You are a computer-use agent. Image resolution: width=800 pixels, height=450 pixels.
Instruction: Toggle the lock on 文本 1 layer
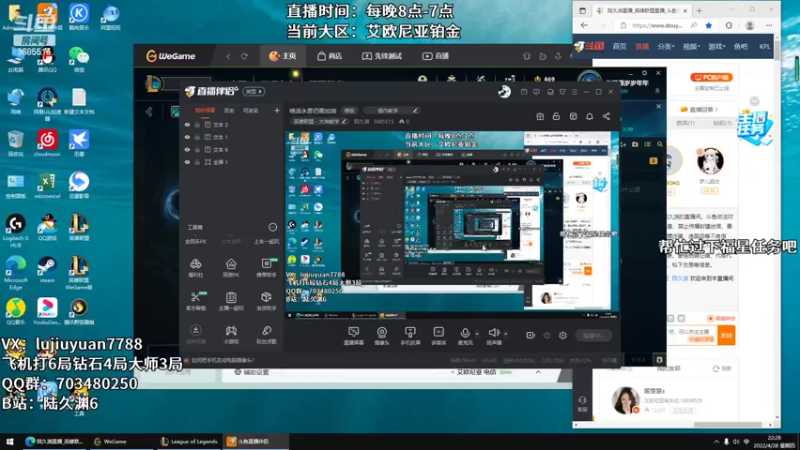197,137
